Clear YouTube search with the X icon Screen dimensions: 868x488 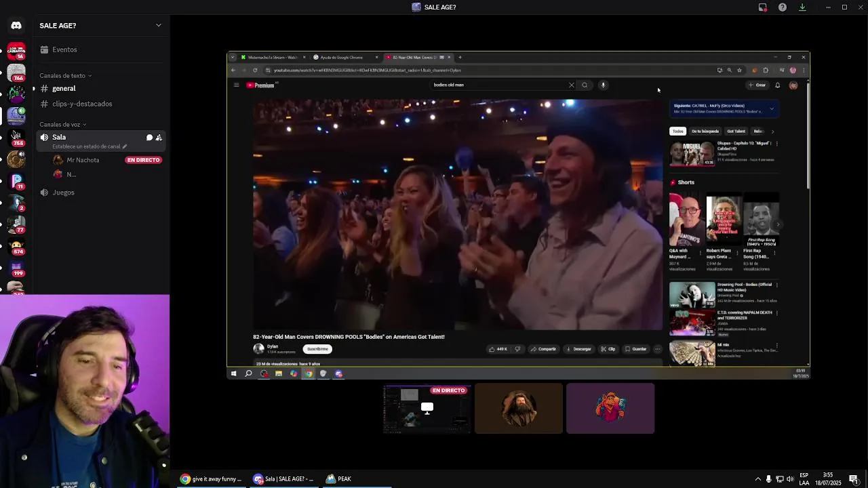tap(572, 85)
